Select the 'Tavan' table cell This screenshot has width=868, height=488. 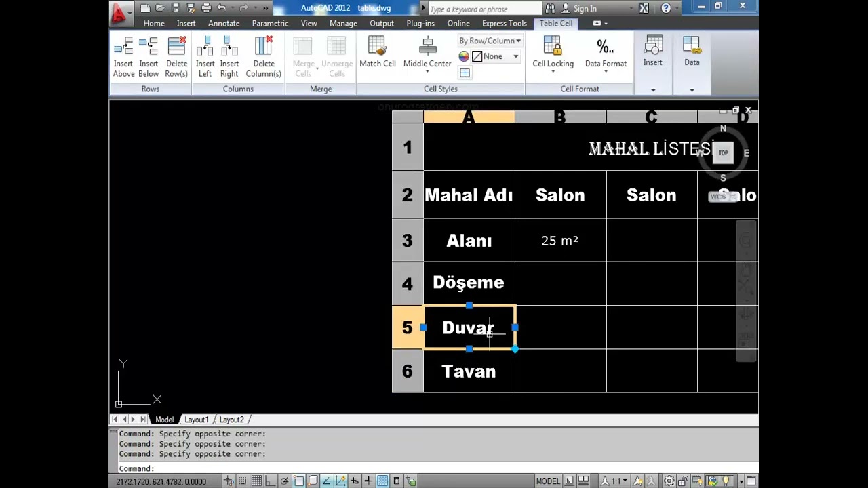tap(469, 371)
